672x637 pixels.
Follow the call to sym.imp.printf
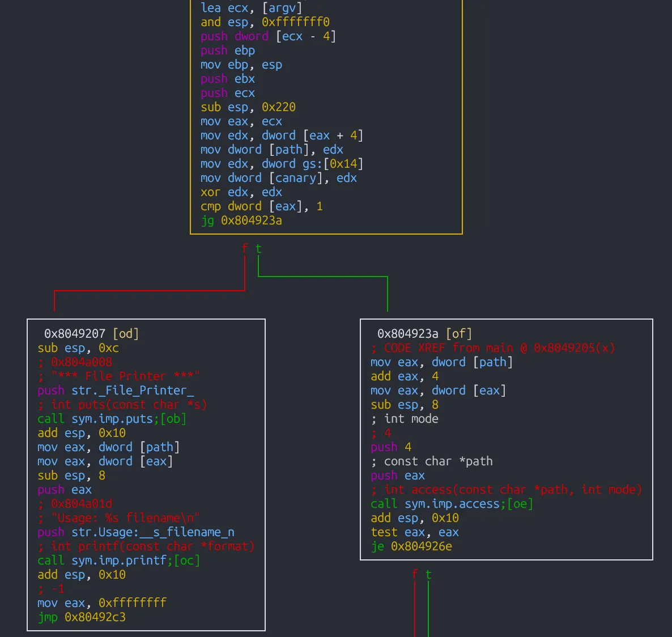(118, 560)
